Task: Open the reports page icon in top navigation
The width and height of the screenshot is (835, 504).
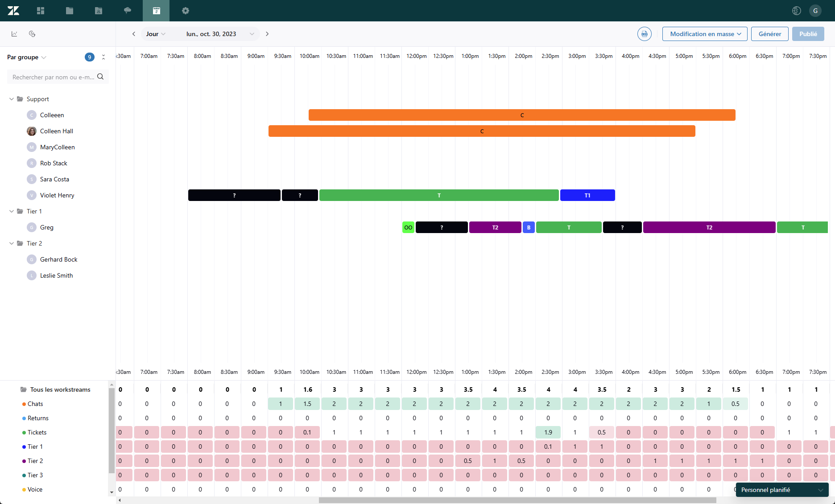Action: click(99, 11)
